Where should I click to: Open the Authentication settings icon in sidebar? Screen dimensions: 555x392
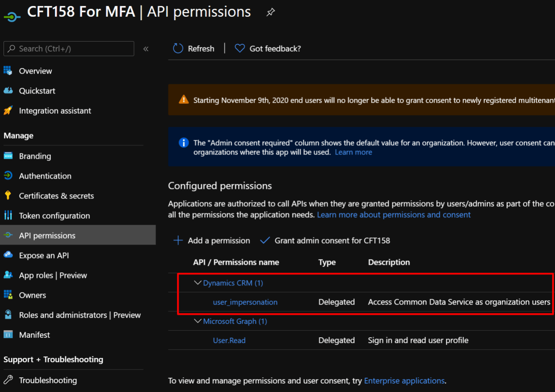click(8, 176)
